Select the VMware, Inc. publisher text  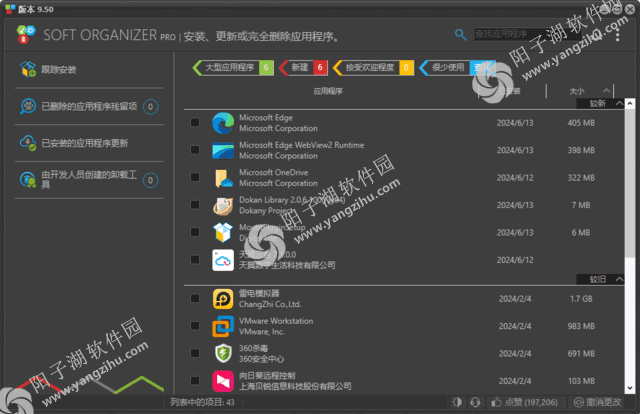point(262,332)
